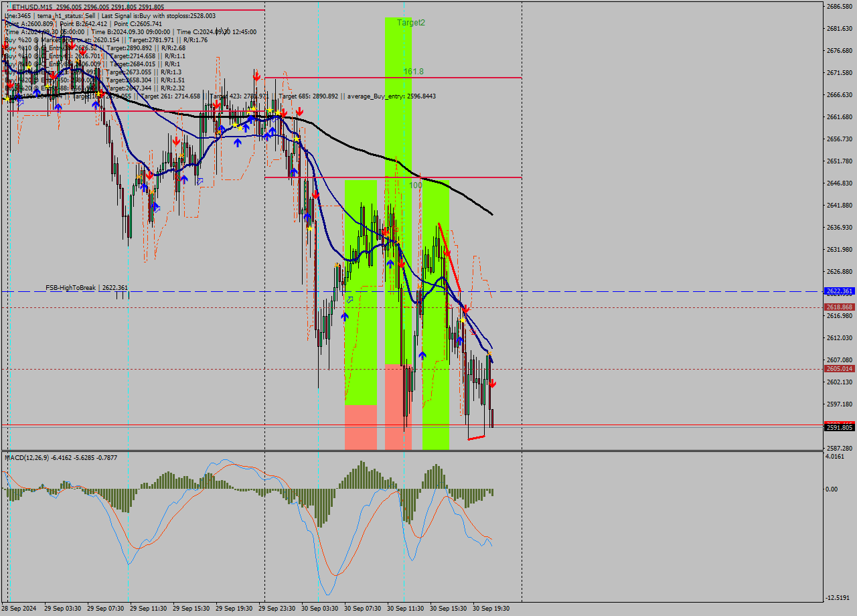
Task: Click the 29 Sep 15:30 time label
Action: pos(191,609)
